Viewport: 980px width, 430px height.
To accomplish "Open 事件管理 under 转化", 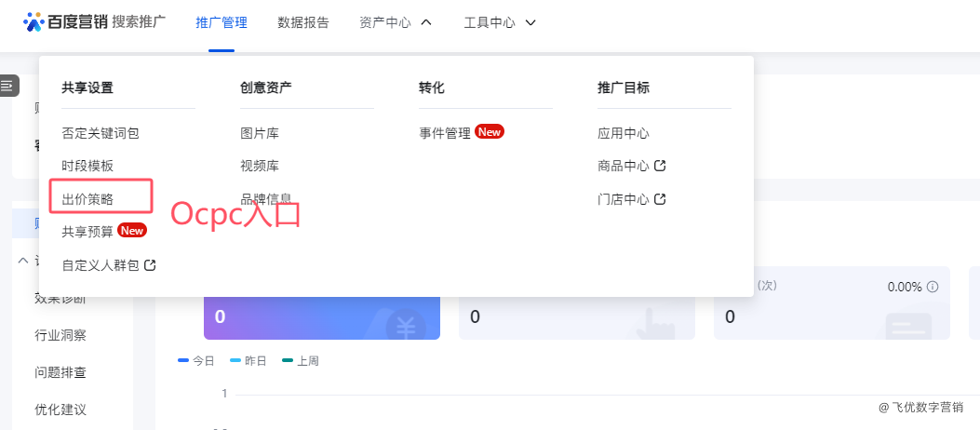I will point(445,133).
